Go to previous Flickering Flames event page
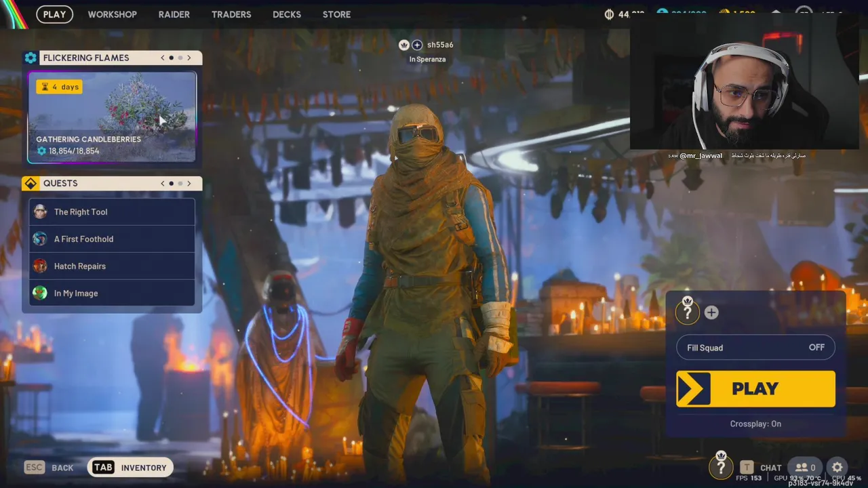This screenshot has height=488, width=868. [163, 58]
